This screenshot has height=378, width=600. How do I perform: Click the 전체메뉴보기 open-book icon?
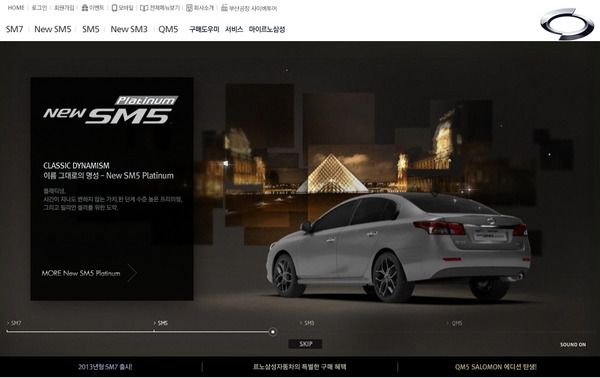click(144, 8)
